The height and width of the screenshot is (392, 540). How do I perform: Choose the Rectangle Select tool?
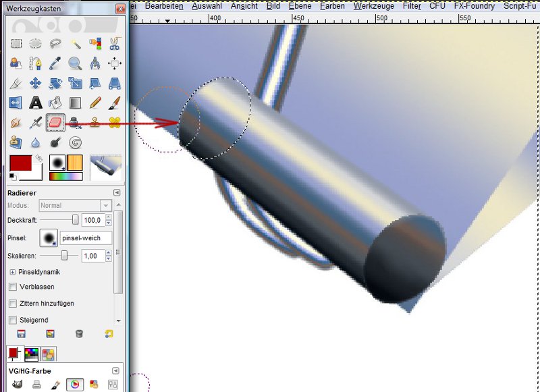16,44
